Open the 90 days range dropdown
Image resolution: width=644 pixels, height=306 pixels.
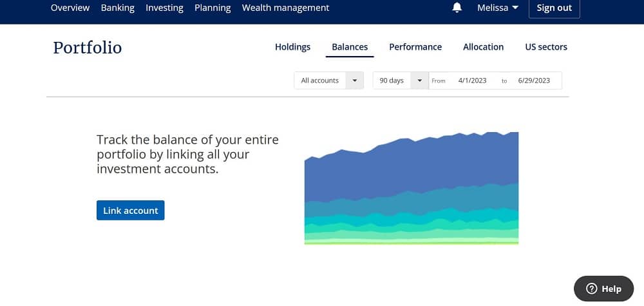[401, 81]
